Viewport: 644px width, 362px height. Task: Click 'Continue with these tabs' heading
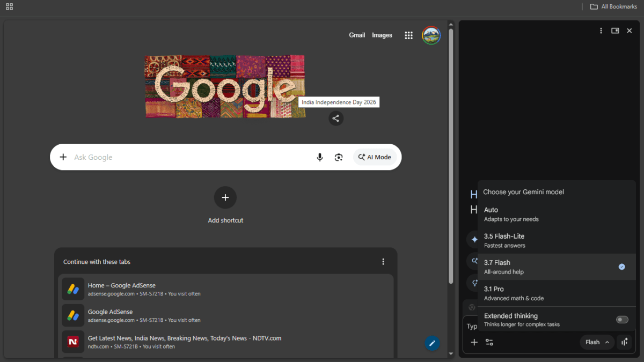tap(97, 262)
